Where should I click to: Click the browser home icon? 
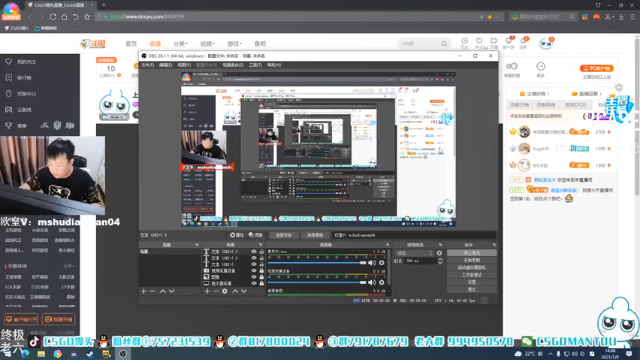click(64, 17)
